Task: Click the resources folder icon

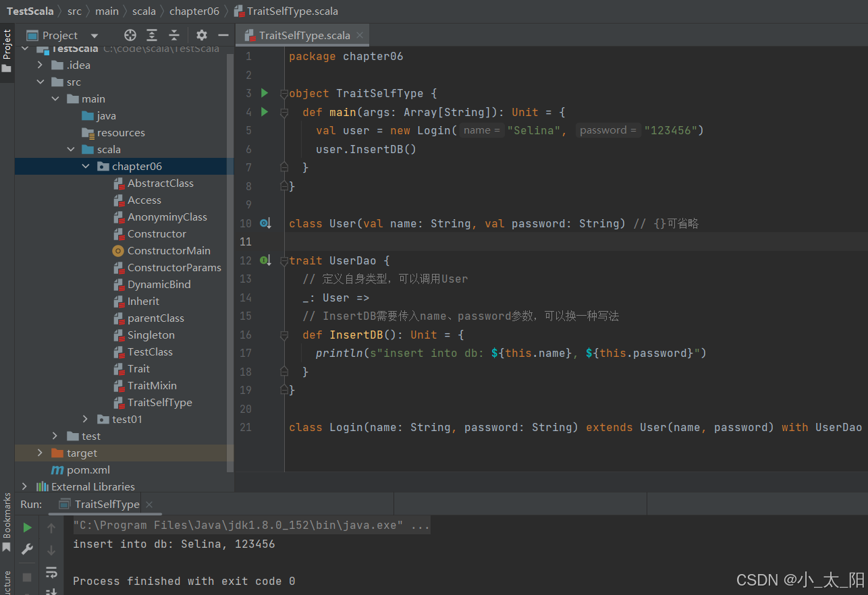Action: tap(88, 133)
